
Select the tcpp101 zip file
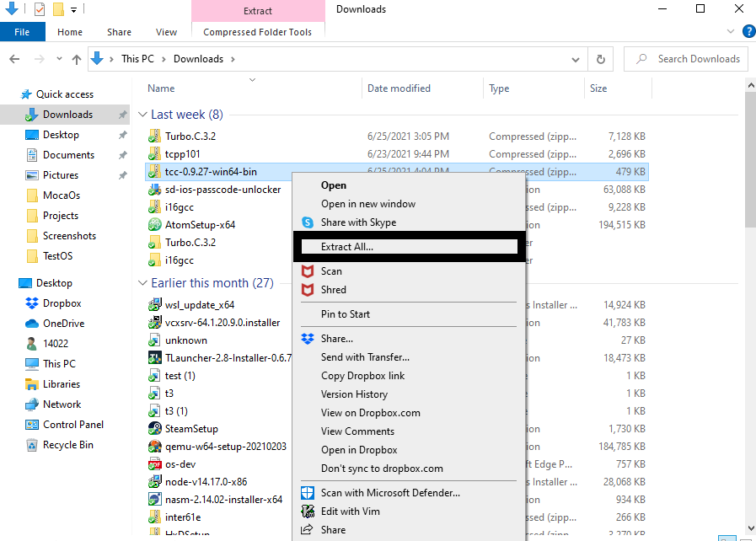point(182,154)
